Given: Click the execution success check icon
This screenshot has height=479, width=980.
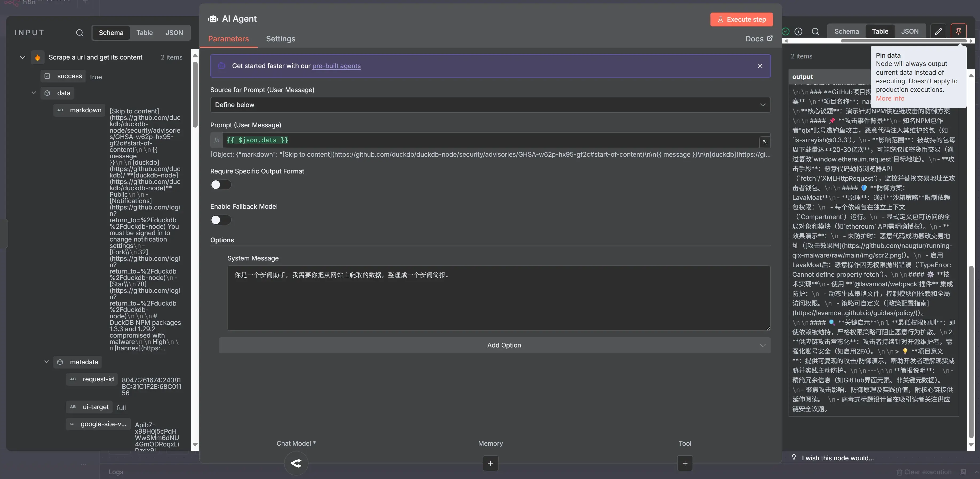Looking at the screenshot, I should tap(786, 31).
